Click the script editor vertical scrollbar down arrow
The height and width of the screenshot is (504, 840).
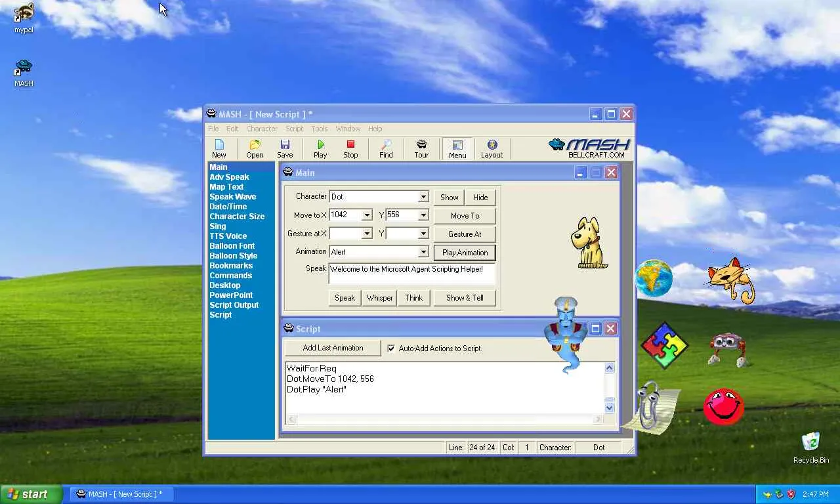(609, 408)
